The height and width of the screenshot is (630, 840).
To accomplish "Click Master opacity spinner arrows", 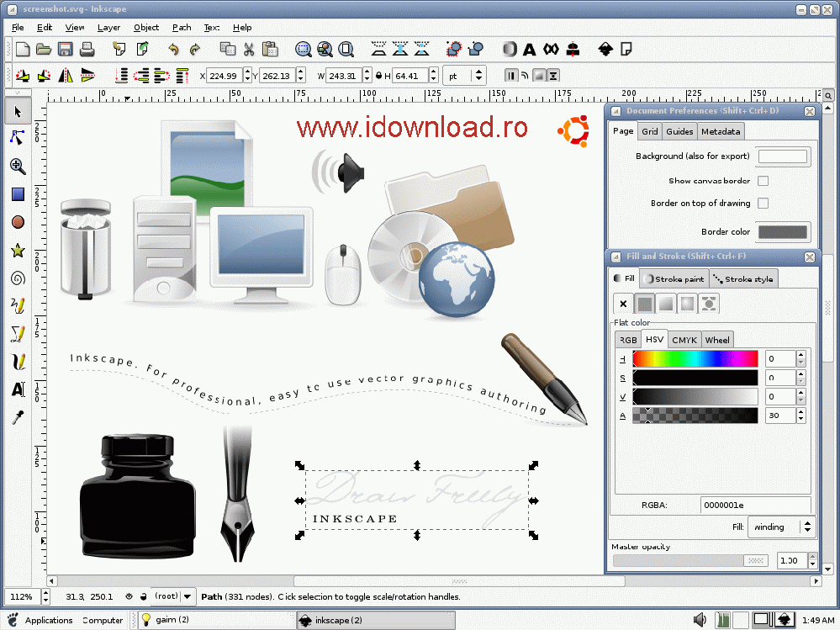I will click(x=813, y=560).
